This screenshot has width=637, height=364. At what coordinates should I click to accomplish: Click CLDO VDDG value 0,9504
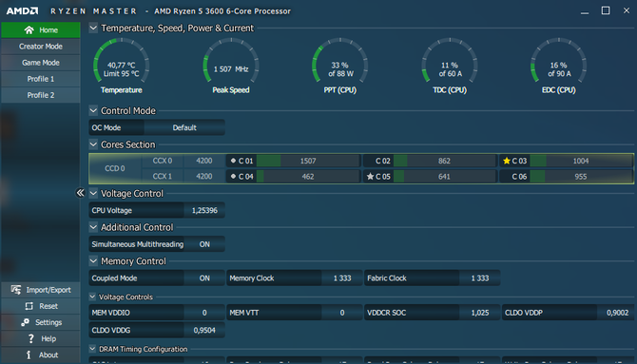coord(204,331)
